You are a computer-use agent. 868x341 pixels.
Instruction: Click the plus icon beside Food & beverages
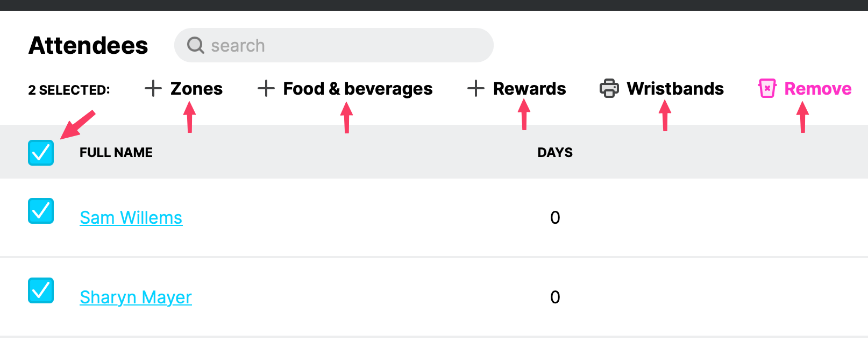click(x=266, y=88)
